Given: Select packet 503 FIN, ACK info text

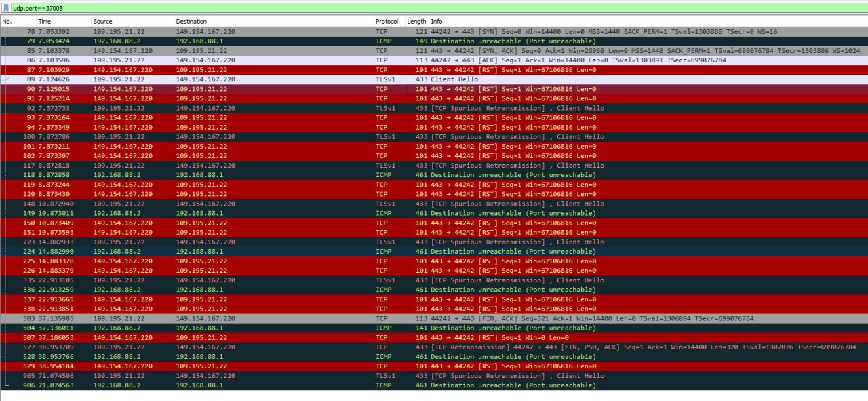Looking at the screenshot, I should coord(592,318).
